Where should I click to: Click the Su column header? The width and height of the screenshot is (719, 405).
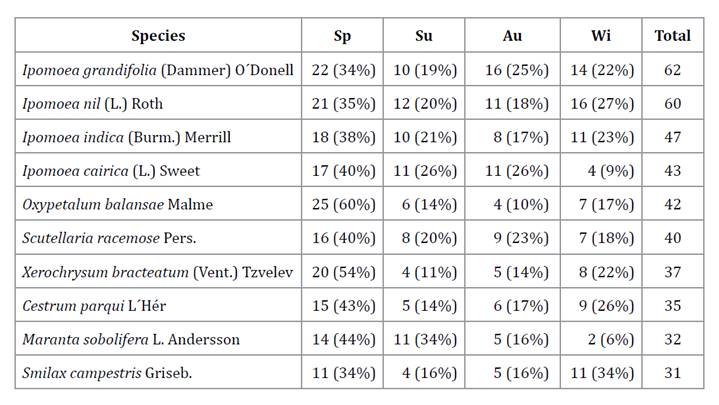424,36
